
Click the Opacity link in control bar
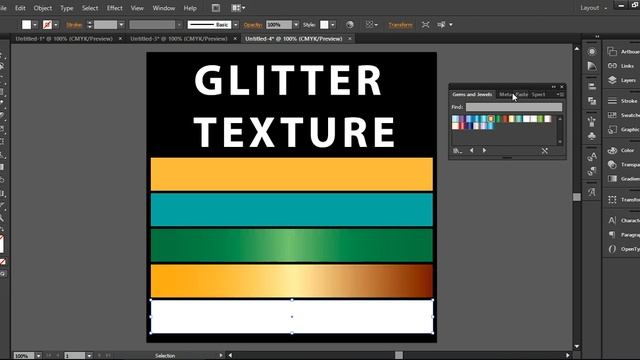click(253, 25)
